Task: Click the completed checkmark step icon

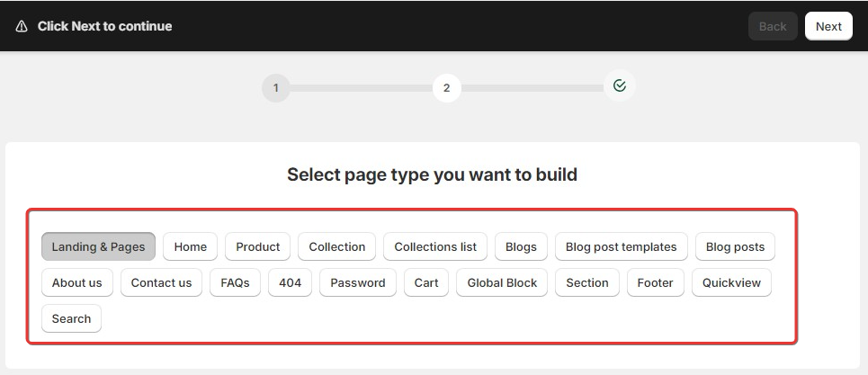Action: pos(619,85)
